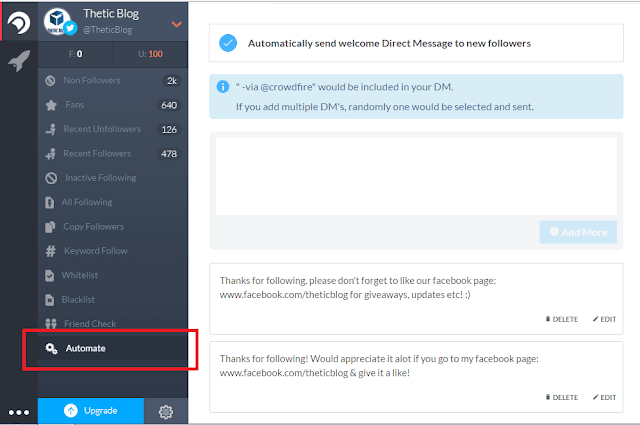Open Keyword Follow

pos(113,251)
